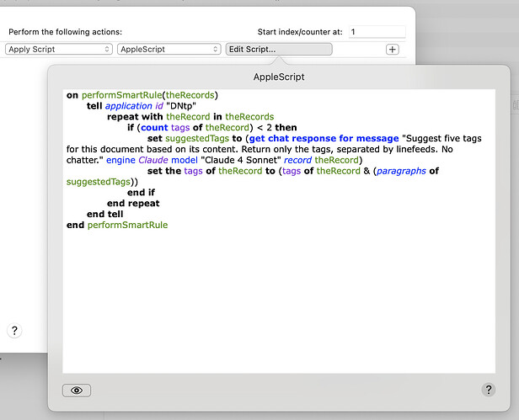Click the question mark on the rule sheet
Viewport: 519px width, 420px height.
[14, 331]
